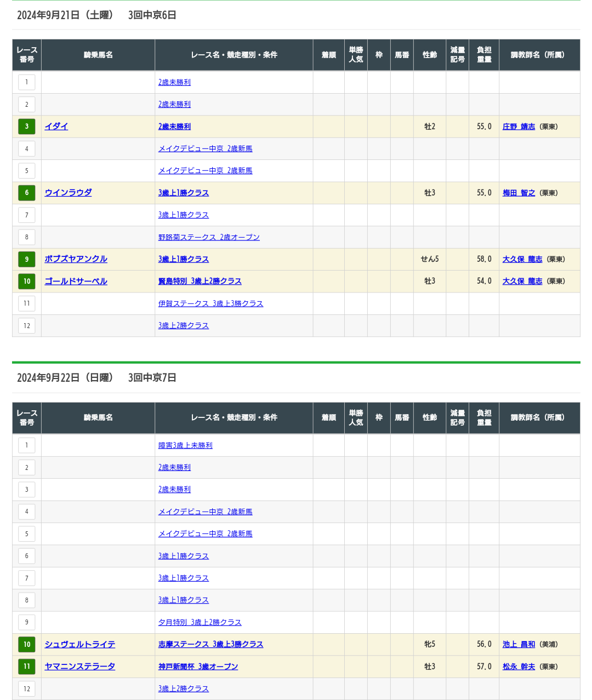Click 牡2 cell in イダイ row
This screenshot has width=592, height=700.
coord(430,127)
